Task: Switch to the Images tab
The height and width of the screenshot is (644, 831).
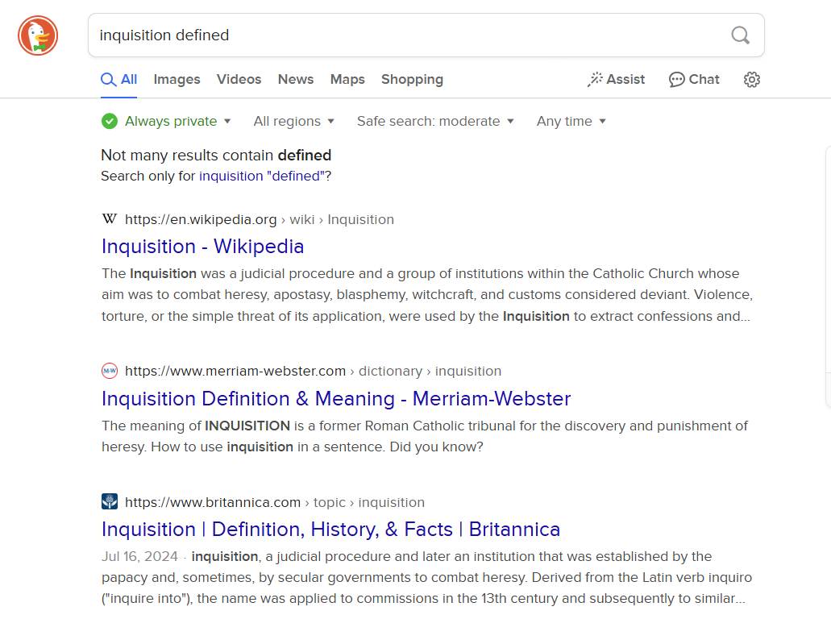Action: (x=177, y=80)
